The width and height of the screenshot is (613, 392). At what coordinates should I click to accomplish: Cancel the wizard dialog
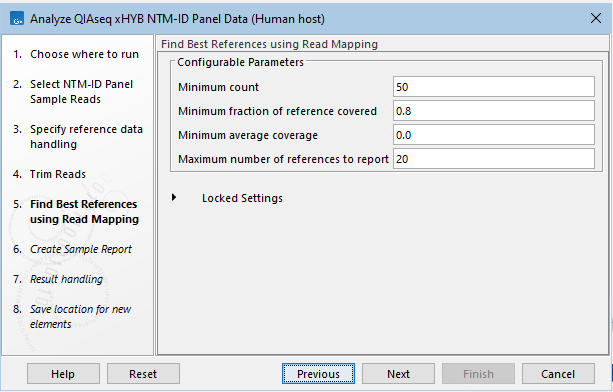coord(558,374)
